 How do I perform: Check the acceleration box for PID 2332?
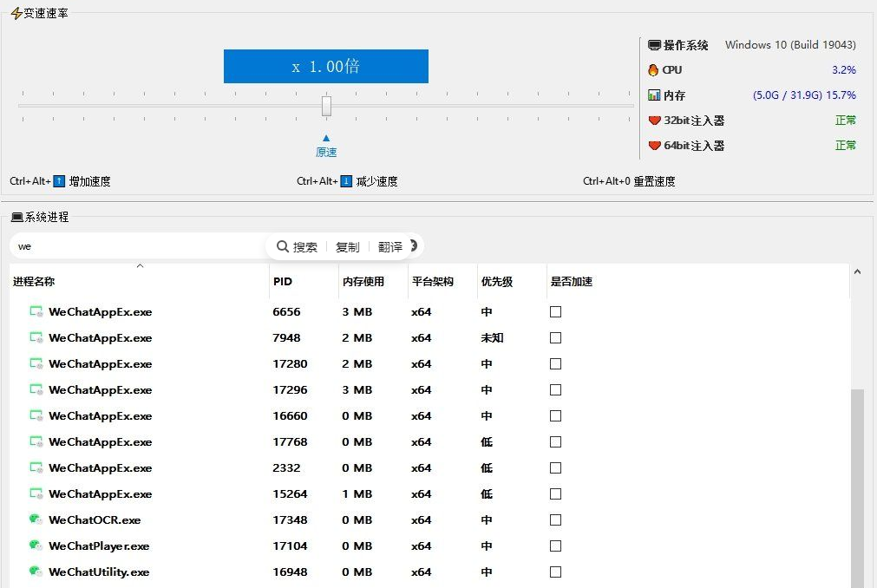point(555,467)
